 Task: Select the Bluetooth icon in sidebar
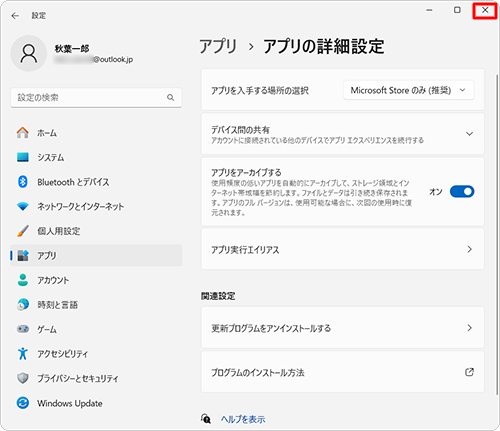(x=23, y=182)
